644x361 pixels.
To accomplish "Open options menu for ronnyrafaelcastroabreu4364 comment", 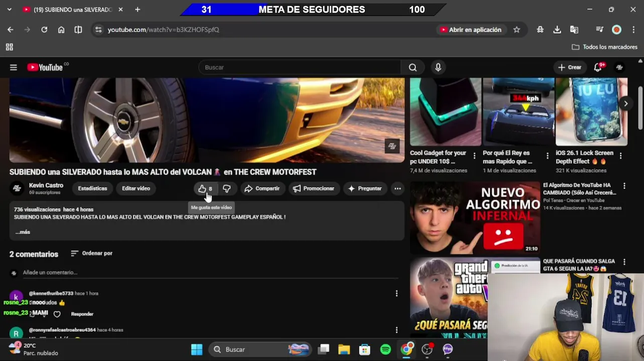I will (x=397, y=330).
